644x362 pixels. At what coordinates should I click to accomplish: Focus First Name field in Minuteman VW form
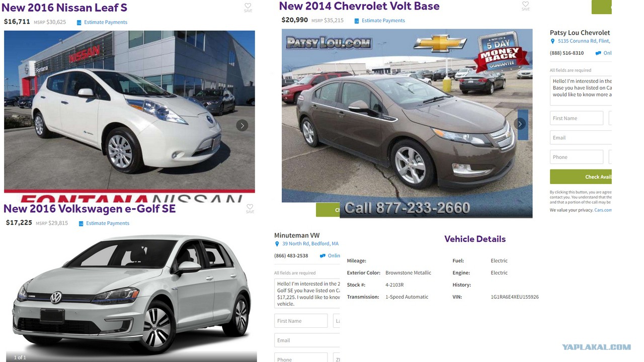click(x=301, y=321)
